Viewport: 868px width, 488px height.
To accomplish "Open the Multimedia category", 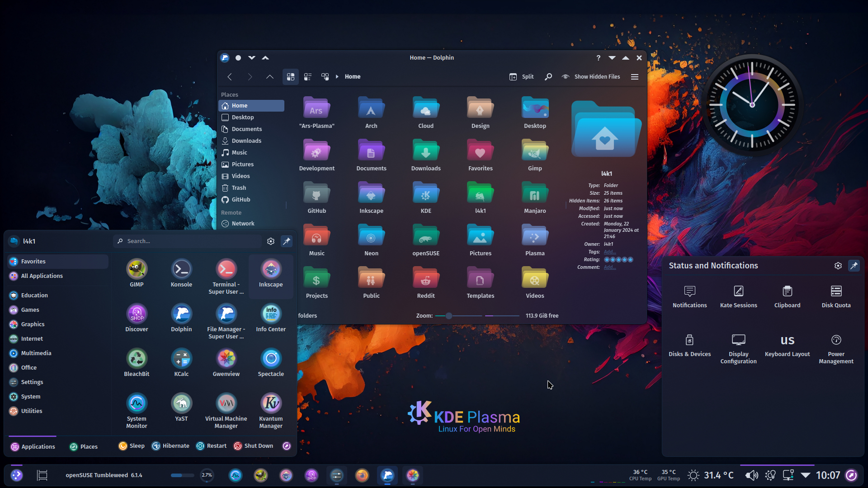I will (x=58, y=353).
